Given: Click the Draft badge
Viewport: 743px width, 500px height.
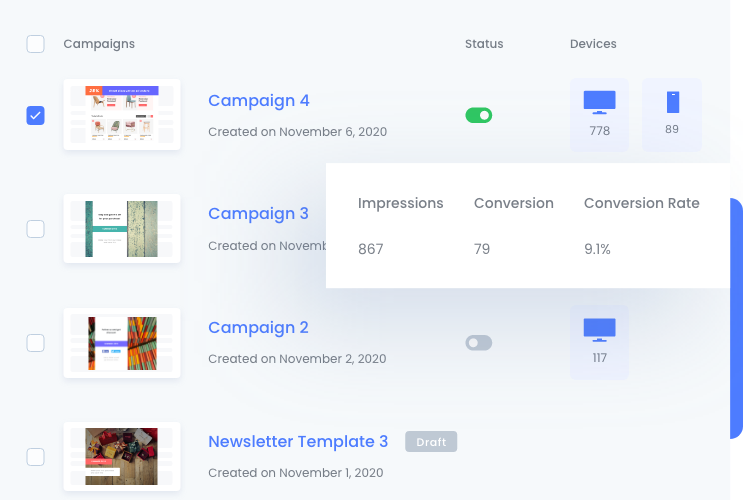Looking at the screenshot, I should click(x=431, y=442).
